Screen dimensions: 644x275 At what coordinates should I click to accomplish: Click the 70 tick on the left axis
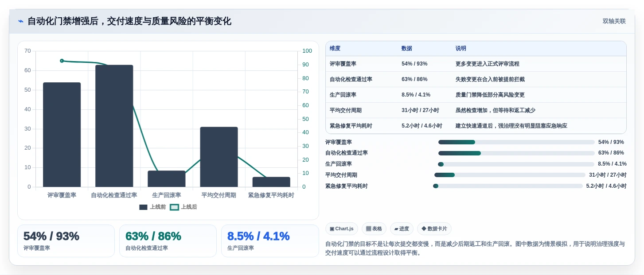click(x=27, y=51)
